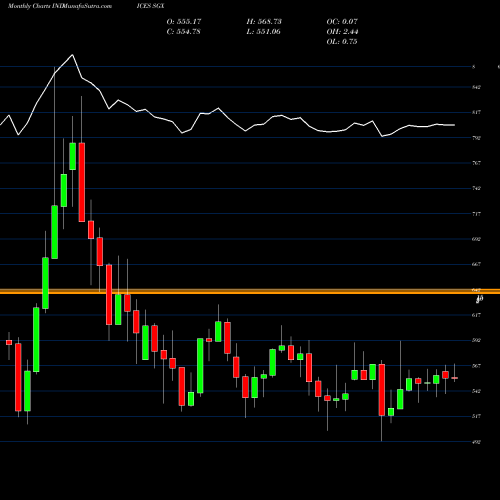Viewport: 500px width, 500px height.
Task: Click the 717 price axis label
Action: click(476, 214)
